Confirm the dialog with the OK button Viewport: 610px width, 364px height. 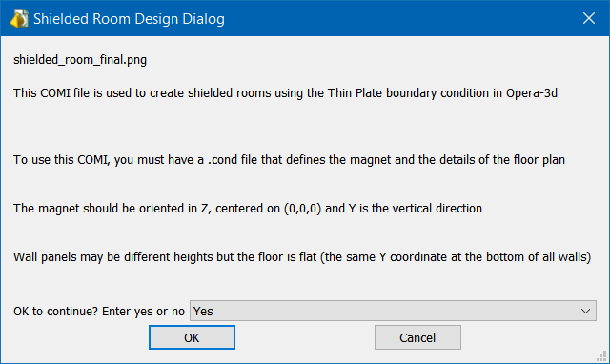click(192, 337)
